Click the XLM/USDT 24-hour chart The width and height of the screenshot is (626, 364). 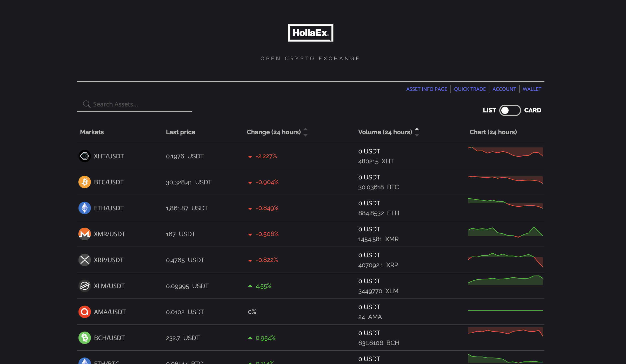[505, 280]
